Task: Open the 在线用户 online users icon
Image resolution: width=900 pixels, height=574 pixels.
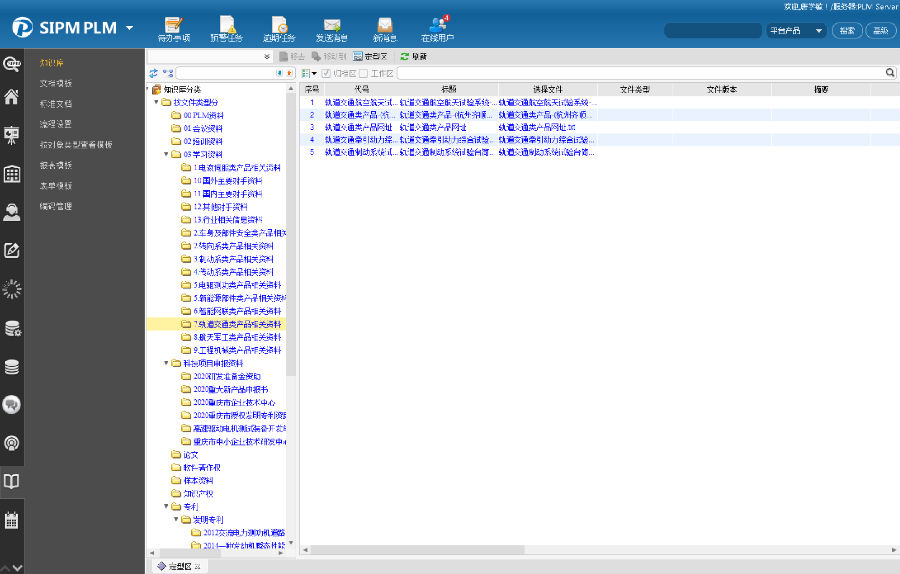Action: click(x=437, y=26)
